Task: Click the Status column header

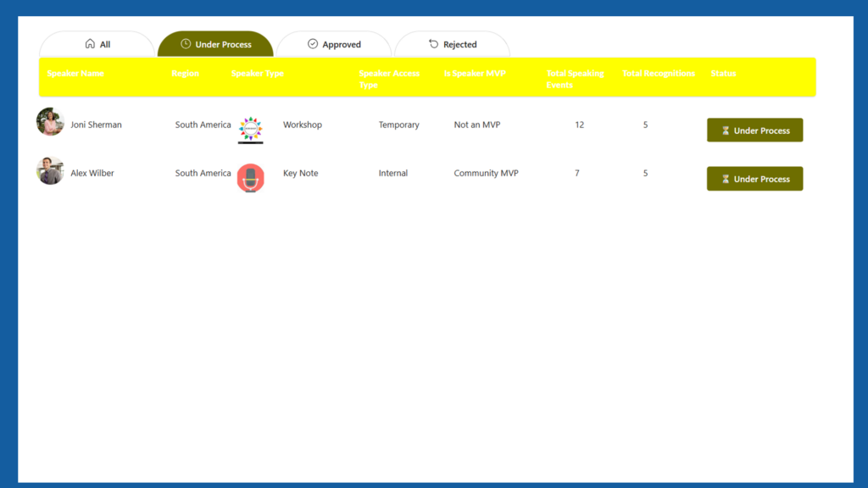Action: tap(723, 74)
